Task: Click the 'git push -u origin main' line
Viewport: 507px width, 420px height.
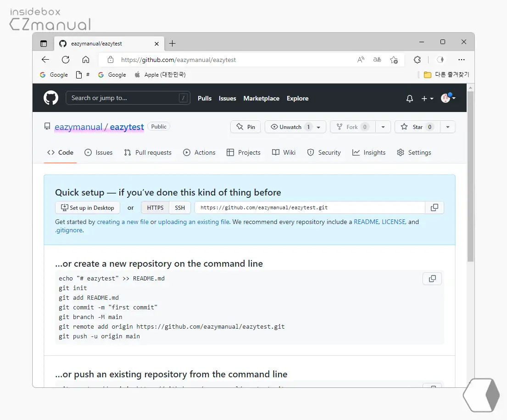Action: [99, 336]
